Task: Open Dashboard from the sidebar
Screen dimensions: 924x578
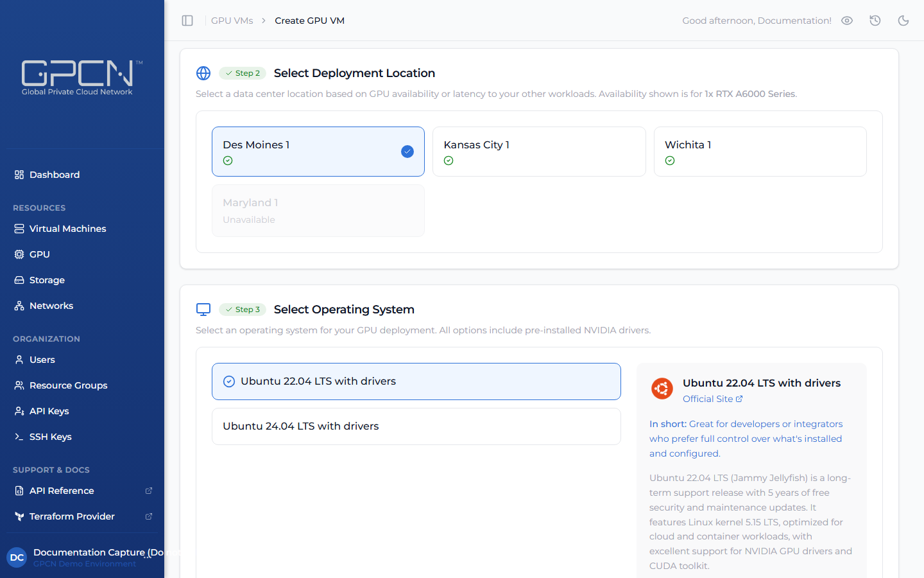Action: tap(82, 175)
